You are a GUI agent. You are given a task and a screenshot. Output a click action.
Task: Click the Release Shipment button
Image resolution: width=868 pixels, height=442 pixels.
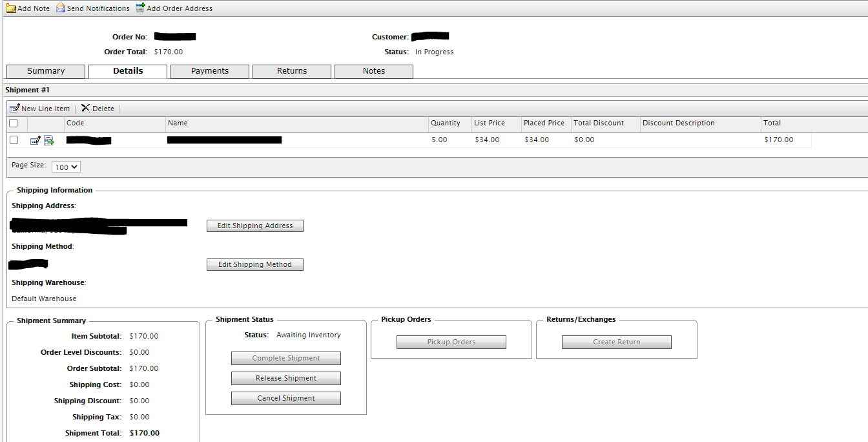286,379
